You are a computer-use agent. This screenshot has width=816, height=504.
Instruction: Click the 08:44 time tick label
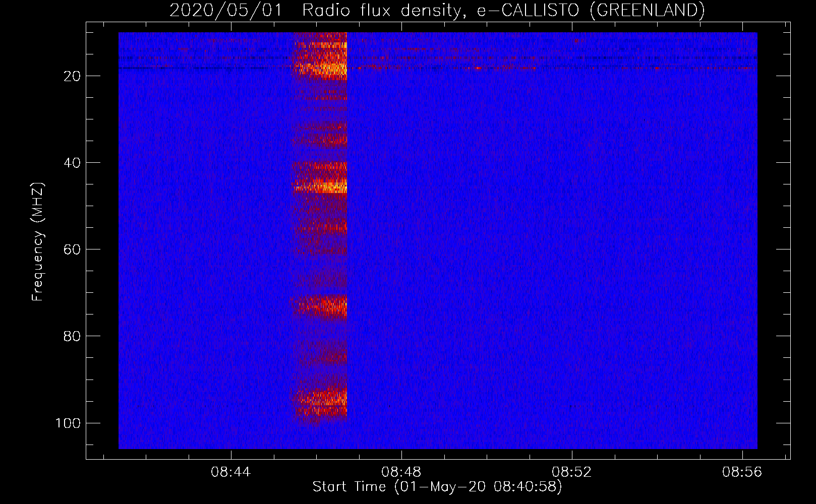[230, 472]
